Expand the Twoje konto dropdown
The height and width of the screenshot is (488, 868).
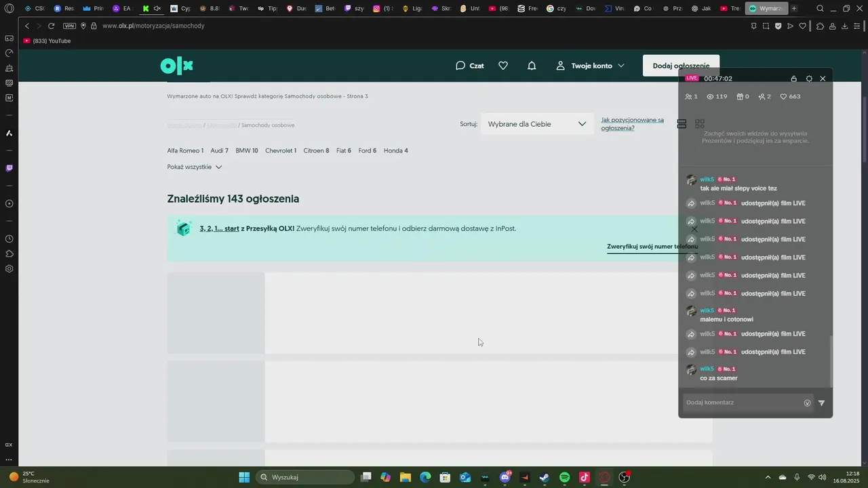click(x=590, y=66)
